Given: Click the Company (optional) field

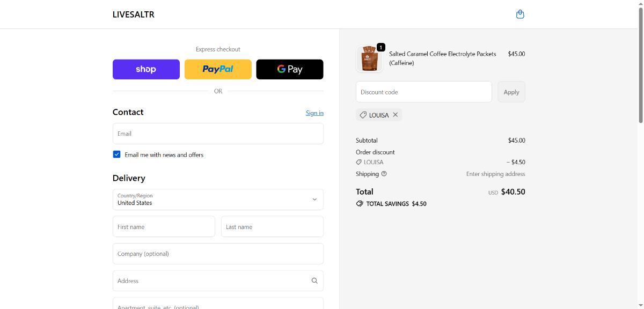Looking at the screenshot, I should (x=218, y=254).
